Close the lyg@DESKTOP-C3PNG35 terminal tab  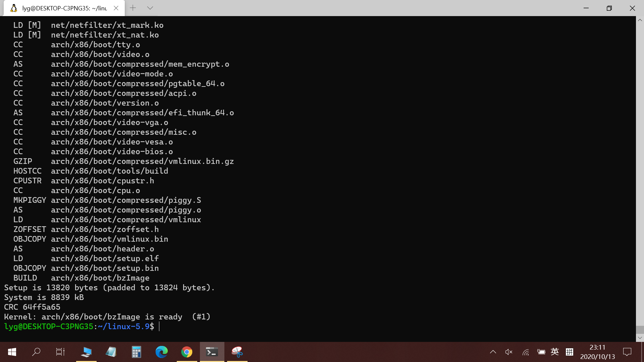coord(116,8)
